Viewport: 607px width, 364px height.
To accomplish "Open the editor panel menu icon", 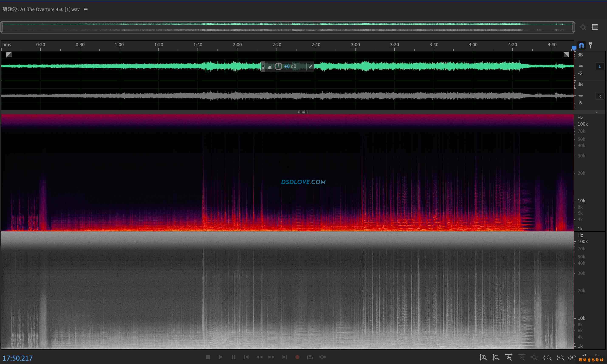I will pyautogui.click(x=86, y=10).
